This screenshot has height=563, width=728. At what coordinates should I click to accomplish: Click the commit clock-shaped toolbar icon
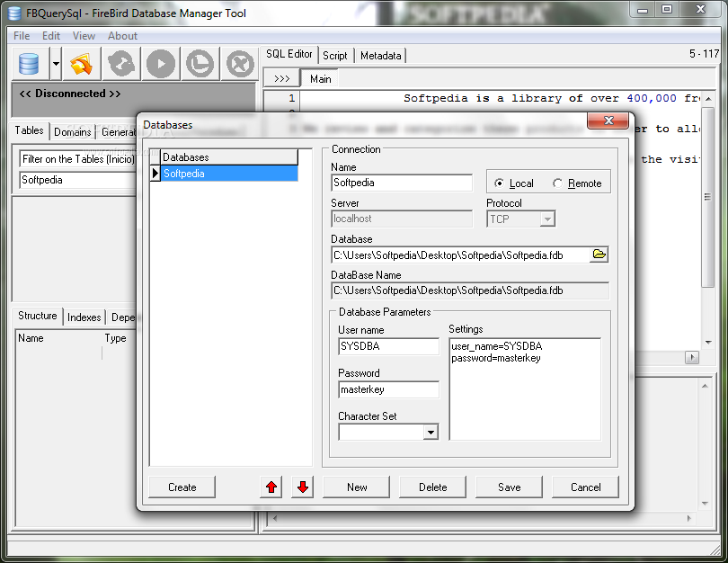click(200, 64)
